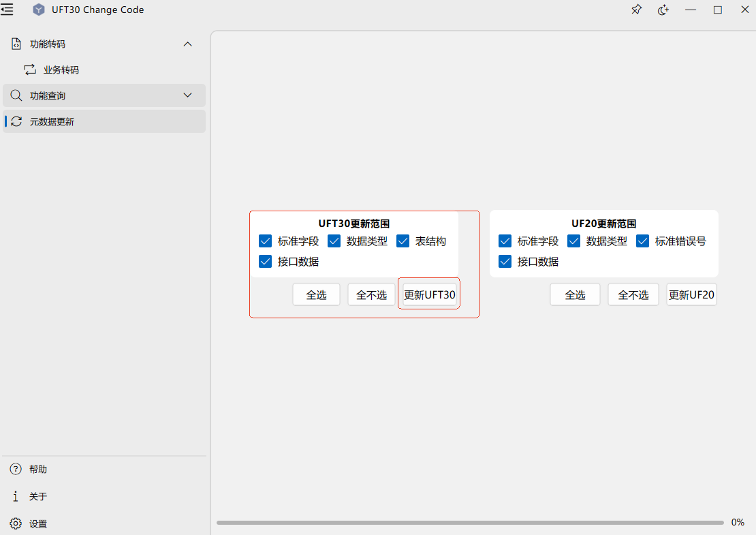The image size is (756, 535).
Task: Click the 功能转码 document icon
Action: pos(16,44)
